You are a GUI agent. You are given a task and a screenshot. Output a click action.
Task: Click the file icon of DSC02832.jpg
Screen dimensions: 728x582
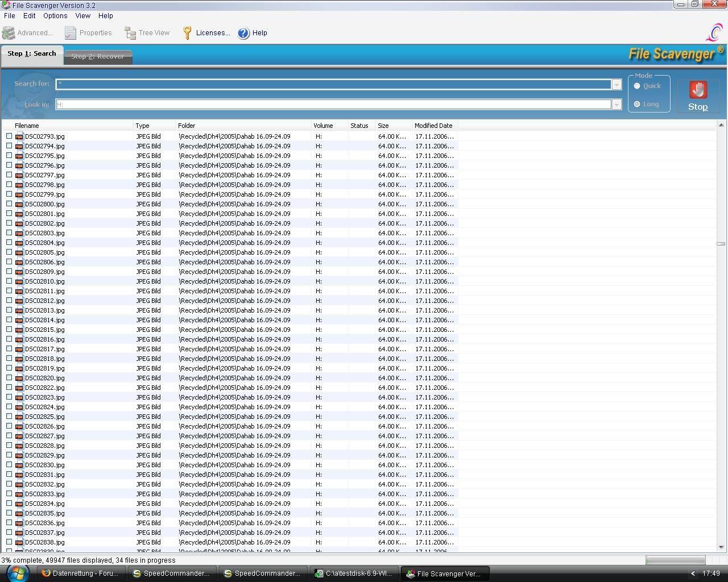click(19, 484)
